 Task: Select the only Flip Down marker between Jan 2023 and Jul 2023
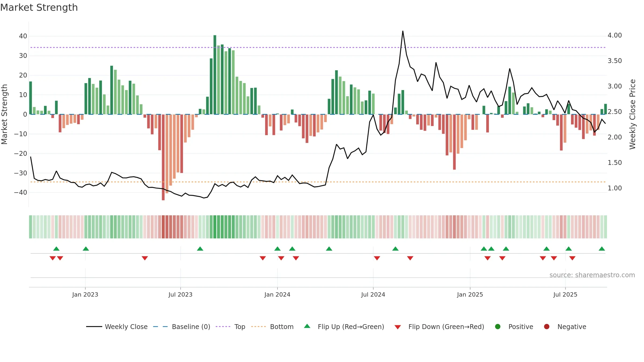[x=145, y=258]
